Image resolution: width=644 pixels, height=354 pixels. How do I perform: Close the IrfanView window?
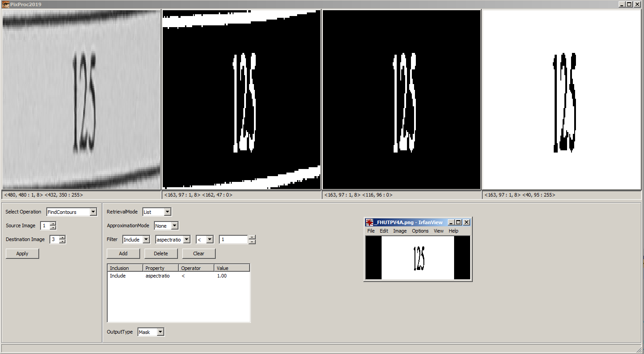tap(467, 222)
